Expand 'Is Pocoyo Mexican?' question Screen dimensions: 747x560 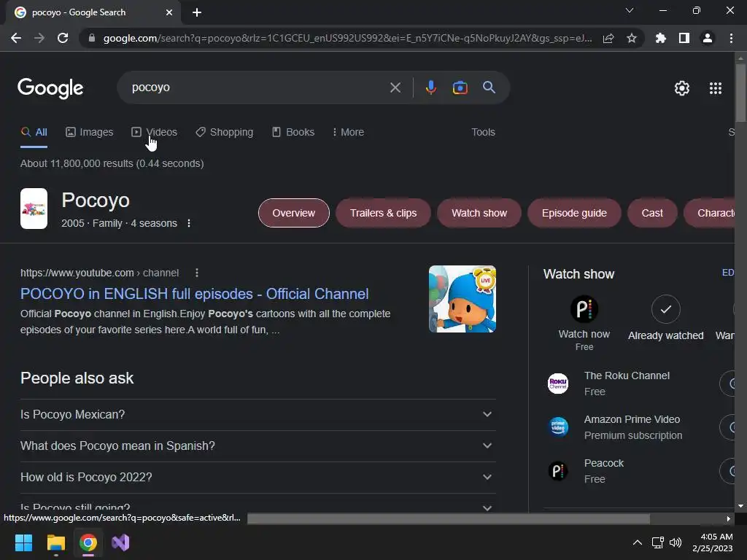258,415
